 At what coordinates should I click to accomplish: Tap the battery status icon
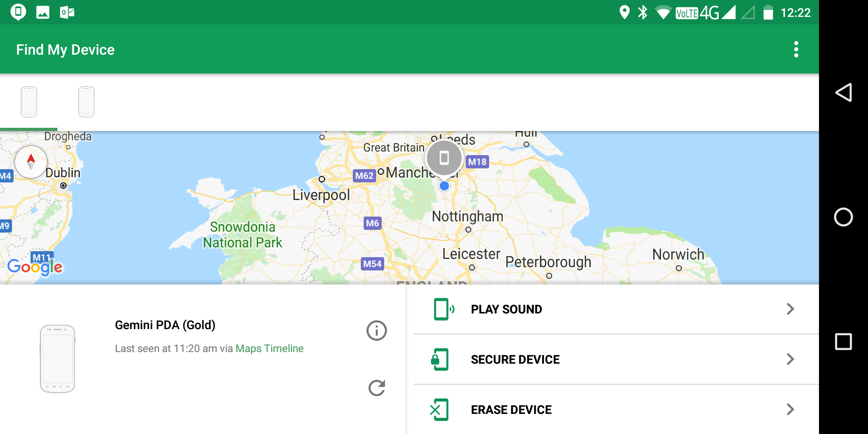click(768, 12)
